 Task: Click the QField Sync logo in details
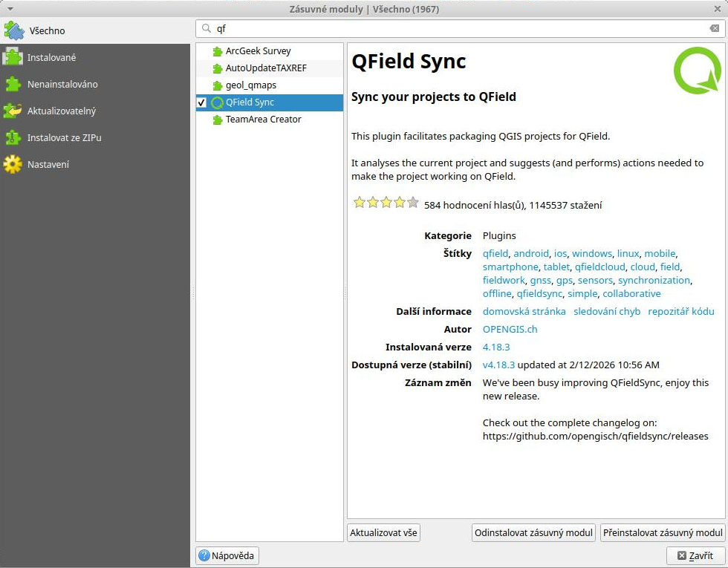coord(697,71)
